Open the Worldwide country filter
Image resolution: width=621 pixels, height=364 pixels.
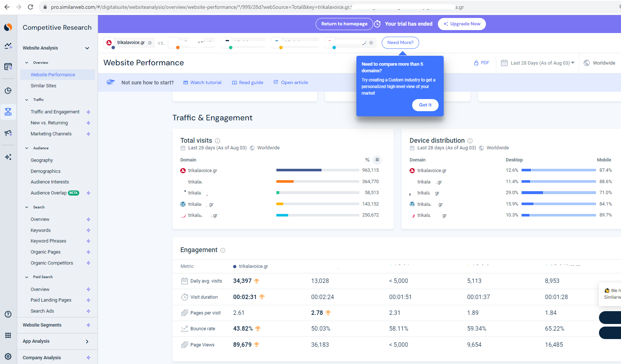point(600,63)
